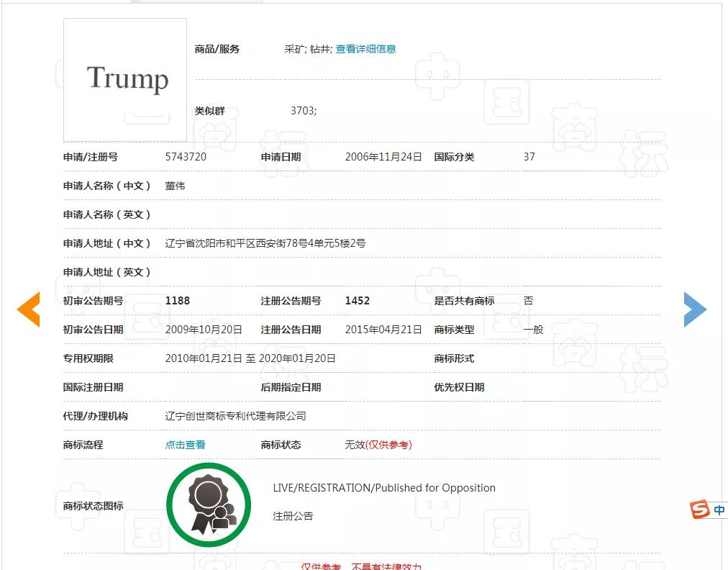Select goods text 采矿; 钻井;
Image resolution: width=728 pixels, height=570 pixels.
pyautogui.click(x=309, y=49)
